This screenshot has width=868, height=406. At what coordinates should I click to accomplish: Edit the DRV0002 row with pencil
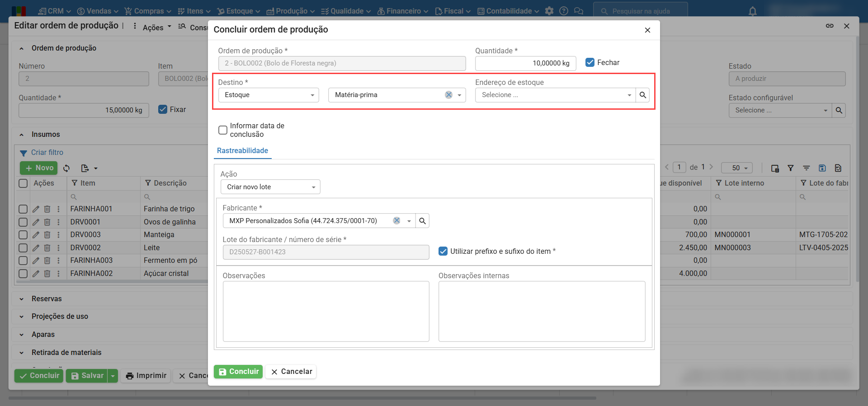(x=36, y=248)
